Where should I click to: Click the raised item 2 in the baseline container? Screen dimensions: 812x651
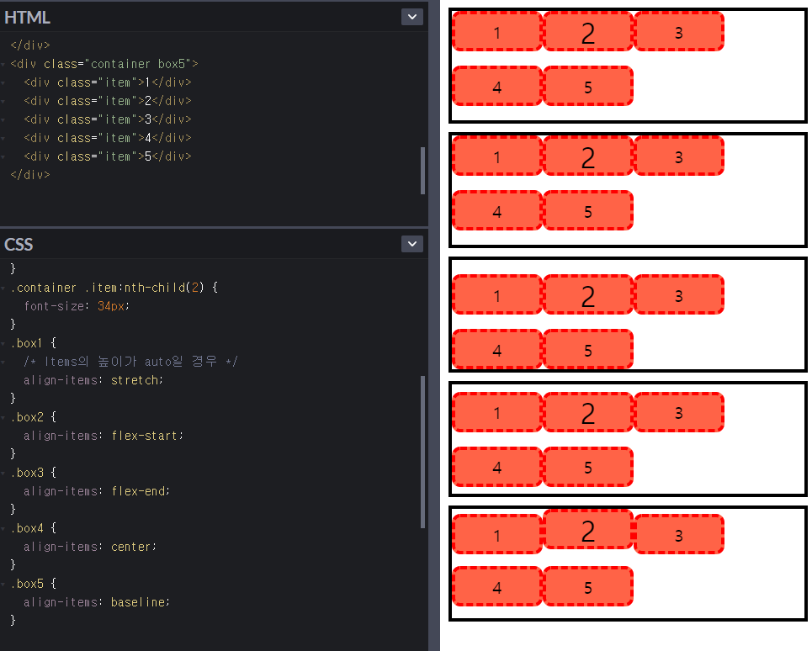(588, 529)
